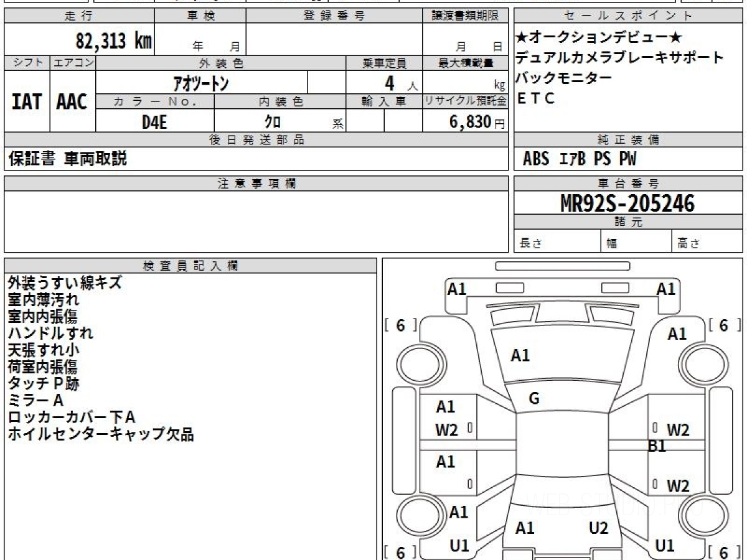The width and height of the screenshot is (747, 560).
Task: Select the color code D4E
Action: [x=154, y=122]
